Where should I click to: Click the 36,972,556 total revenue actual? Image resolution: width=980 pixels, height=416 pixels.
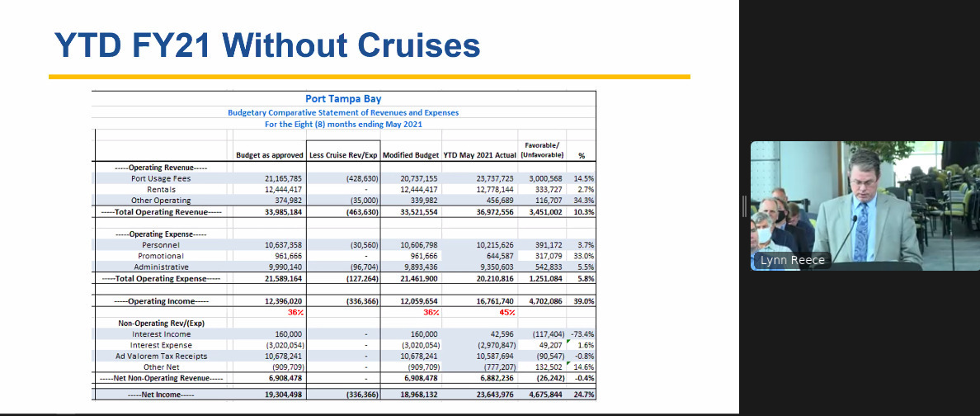[494, 212]
